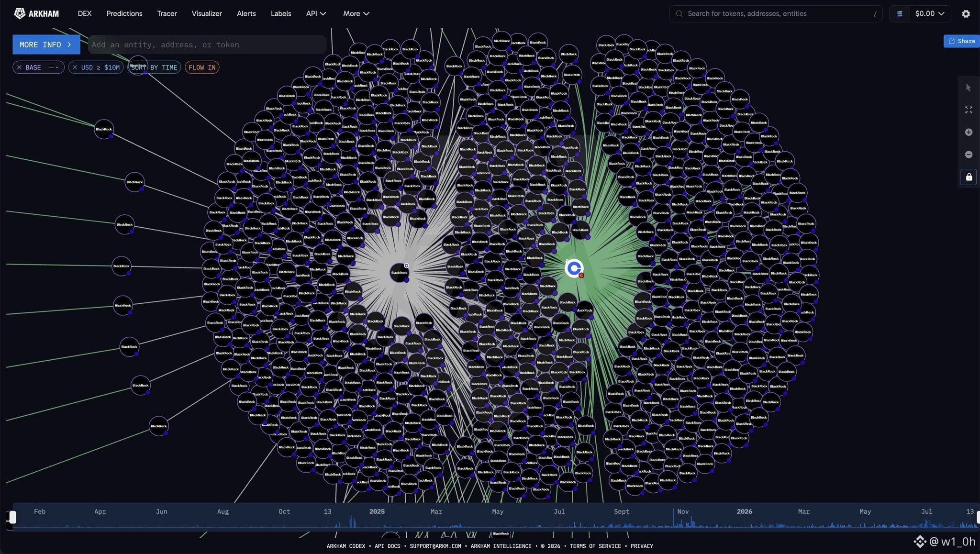The width and height of the screenshot is (980, 554).
Task: Open the Tracer tool
Action: click(167, 13)
